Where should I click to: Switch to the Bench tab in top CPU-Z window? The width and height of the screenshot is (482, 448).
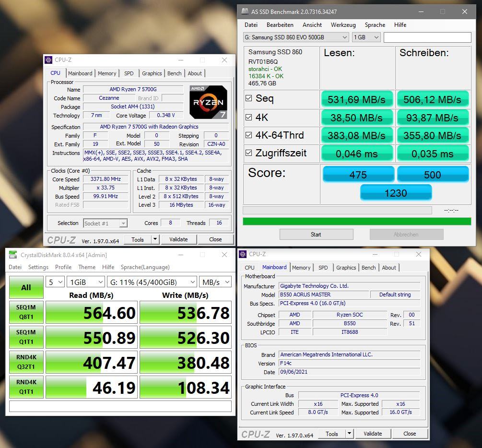174,73
